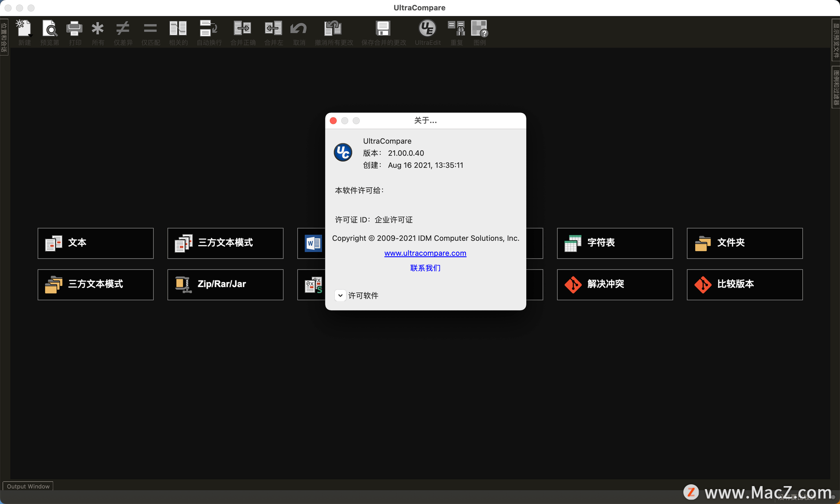The height and width of the screenshot is (504, 840).
Task: Click the 合并正确 merge right icon
Action: tap(242, 29)
